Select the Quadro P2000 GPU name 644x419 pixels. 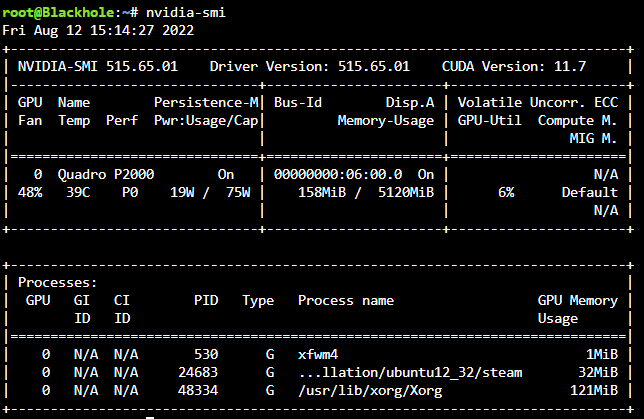click(x=106, y=175)
